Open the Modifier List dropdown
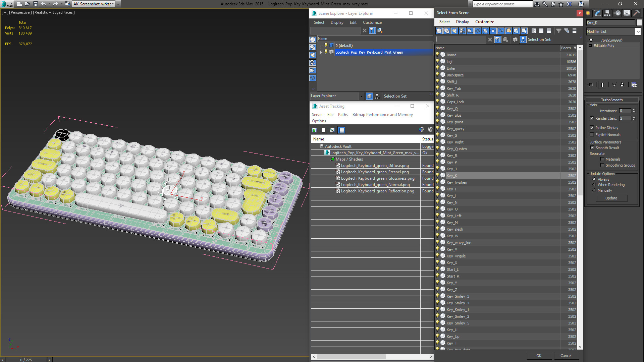Viewport: 644px width, 362px height. 638,32
